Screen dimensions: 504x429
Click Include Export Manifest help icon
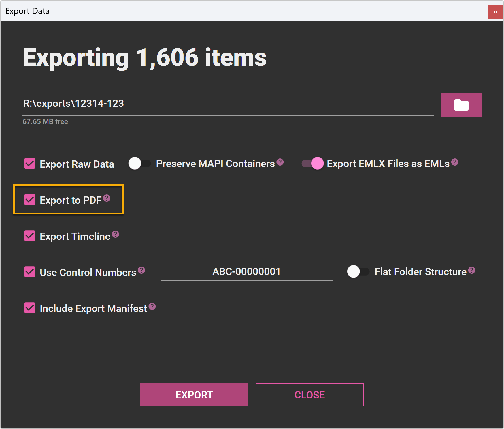pyautogui.click(x=152, y=306)
